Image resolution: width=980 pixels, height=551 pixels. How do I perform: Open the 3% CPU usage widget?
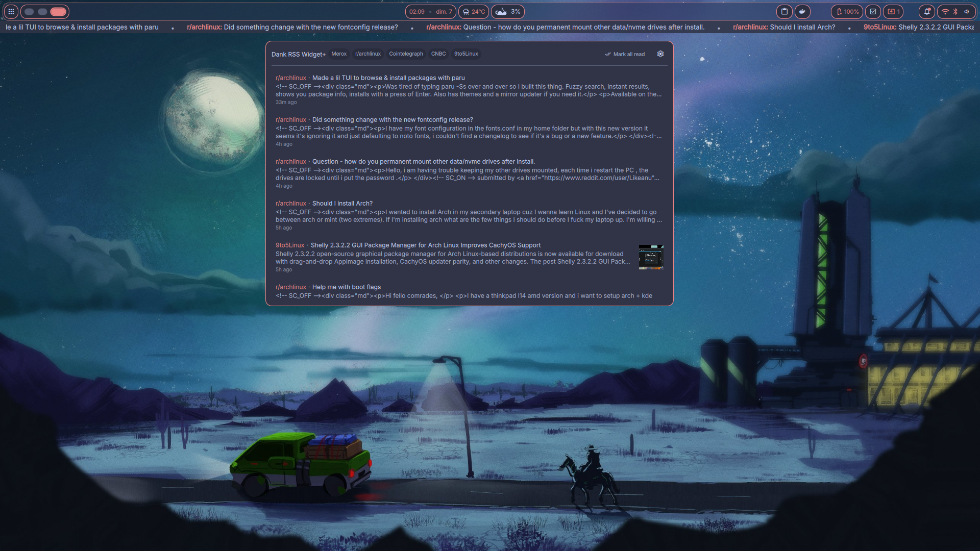(x=508, y=12)
